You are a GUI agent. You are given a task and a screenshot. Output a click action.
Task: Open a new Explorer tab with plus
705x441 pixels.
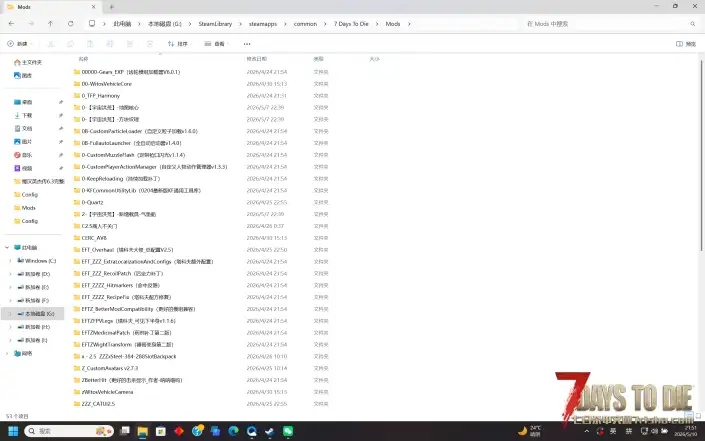[112, 7]
